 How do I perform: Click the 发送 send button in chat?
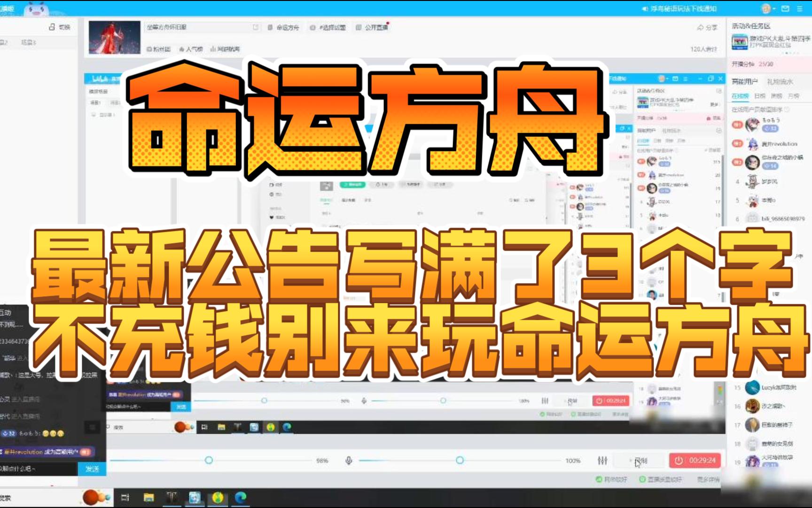[x=92, y=469]
